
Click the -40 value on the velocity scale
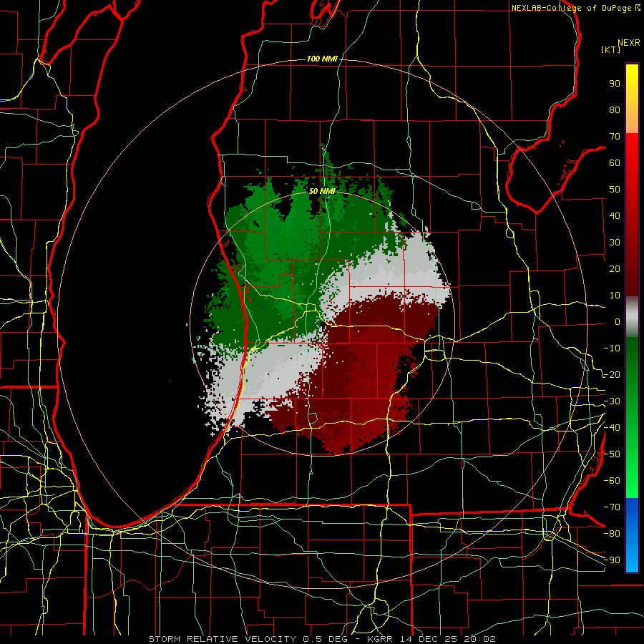coord(612,428)
